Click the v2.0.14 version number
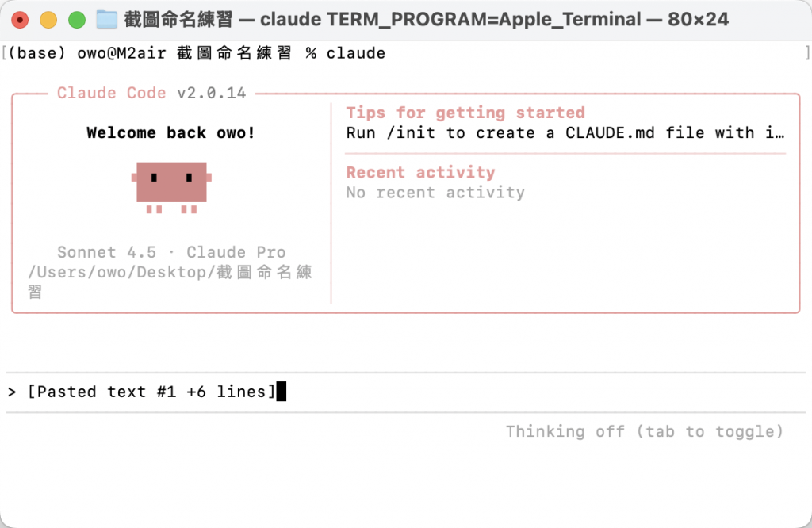Viewport: 812px width, 528px height. [x=211, y=93]
